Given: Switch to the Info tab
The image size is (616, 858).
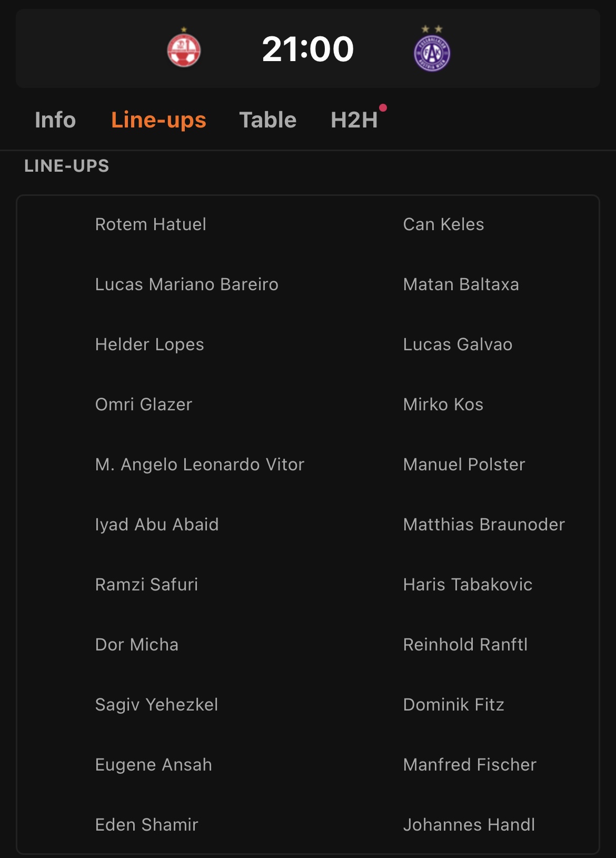Looking at the screenshot, I should pyautogui.click(x=55, y=120).
